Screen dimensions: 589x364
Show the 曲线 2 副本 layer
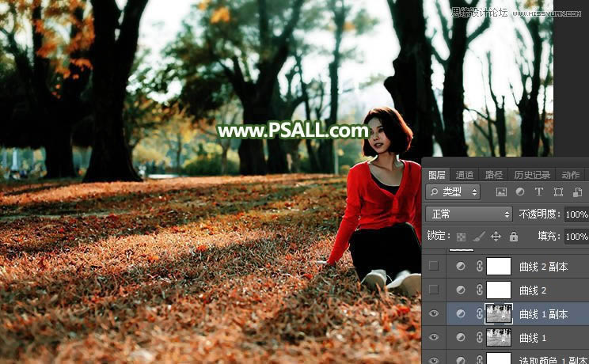(434, 267)
